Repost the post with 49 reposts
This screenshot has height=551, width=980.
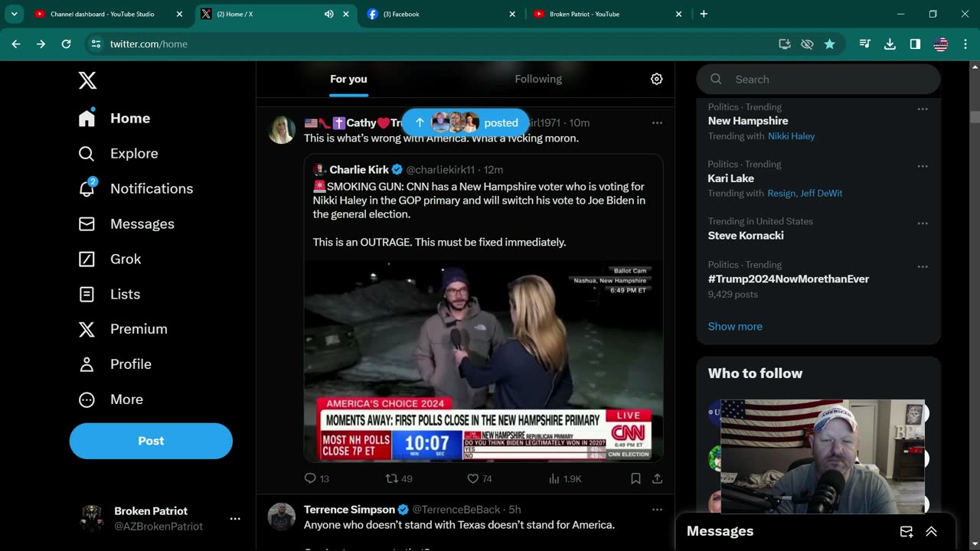point(399,478)
